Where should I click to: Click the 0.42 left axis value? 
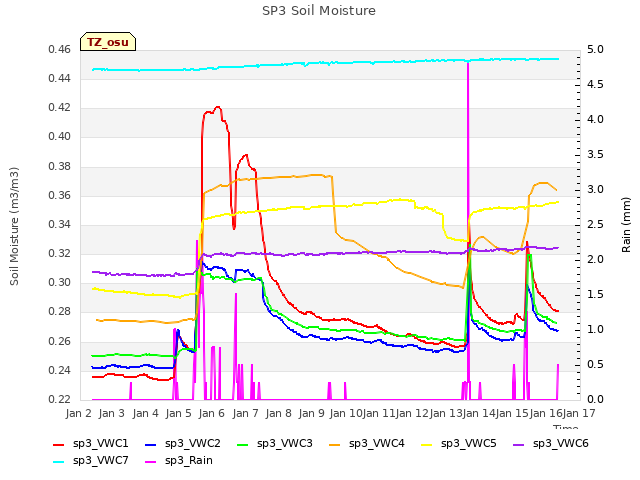[x=60, y=107]
